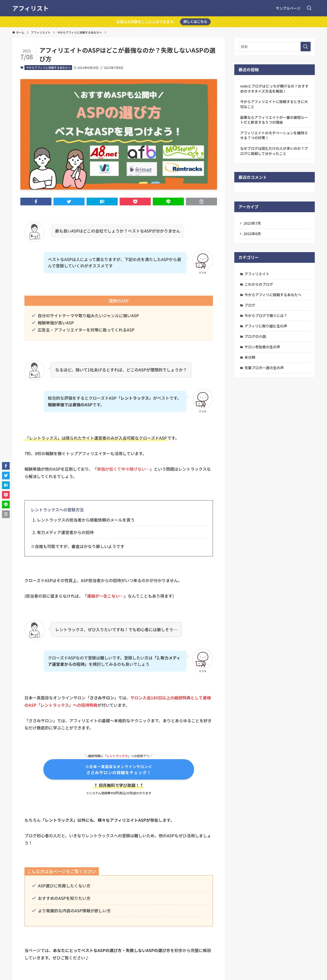The height and width of the screenshot is (980, 327).
Task: Open recent post about noteとブログ
Action: pos(274,89)
